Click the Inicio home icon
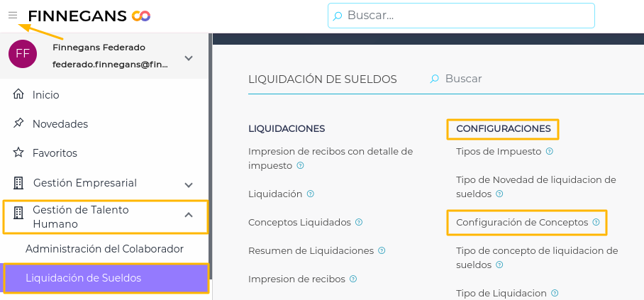Viewport: 644px width, 300px height. coord(18,94)
